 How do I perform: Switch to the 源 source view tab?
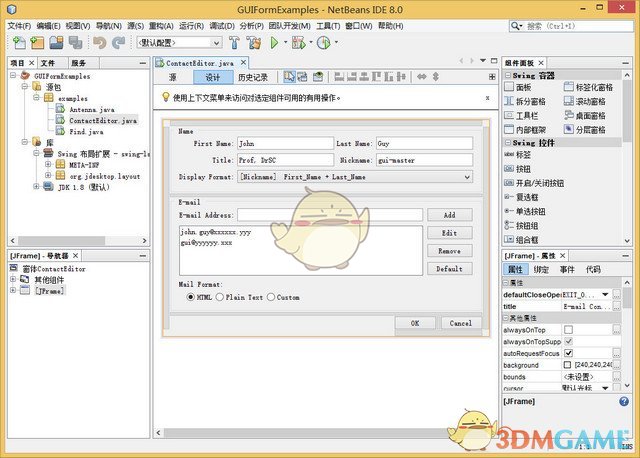pyautogui.click(x=173, y=77)
